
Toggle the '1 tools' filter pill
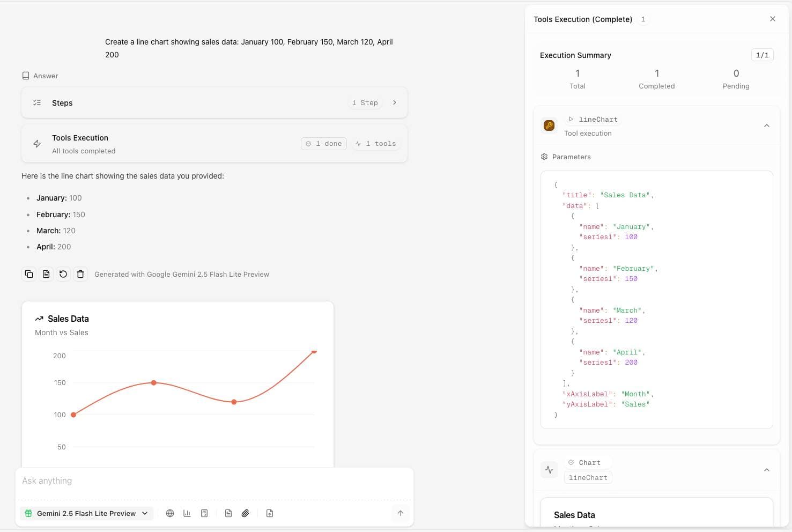coord(376,143)
